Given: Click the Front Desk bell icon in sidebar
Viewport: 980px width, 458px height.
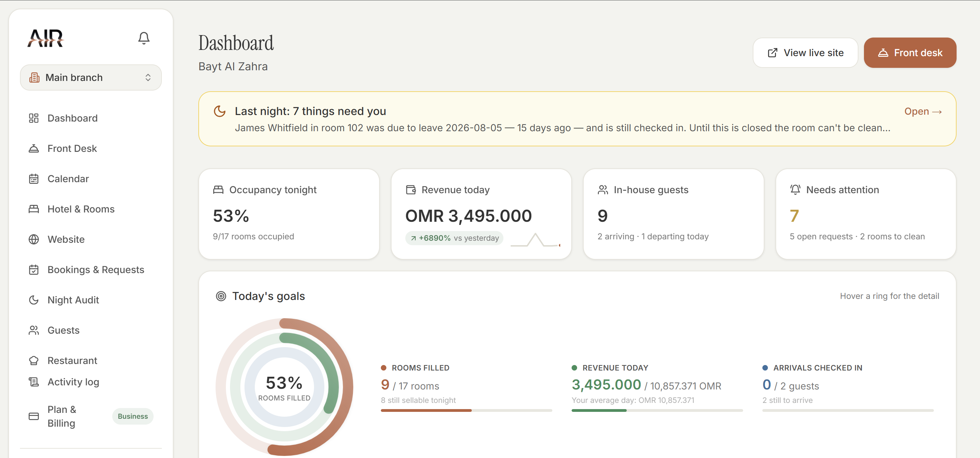Looking at the screenshot, I should coord(34,149).
